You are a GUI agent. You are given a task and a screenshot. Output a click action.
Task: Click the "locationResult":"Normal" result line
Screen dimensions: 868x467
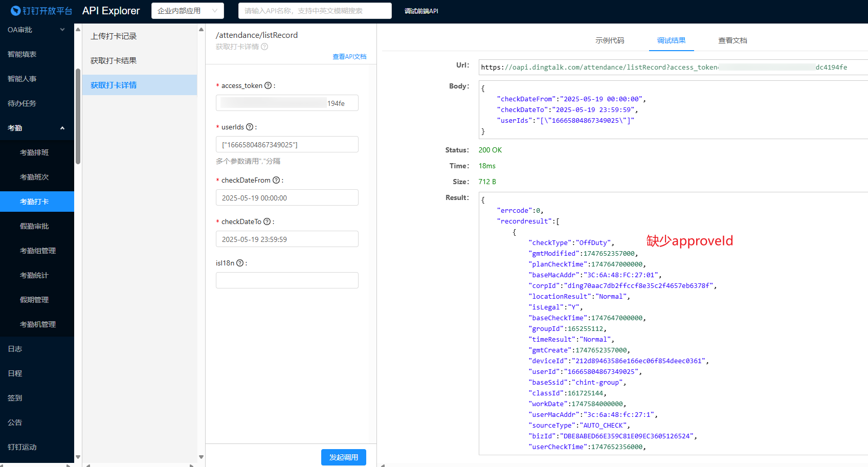(580, 296)
